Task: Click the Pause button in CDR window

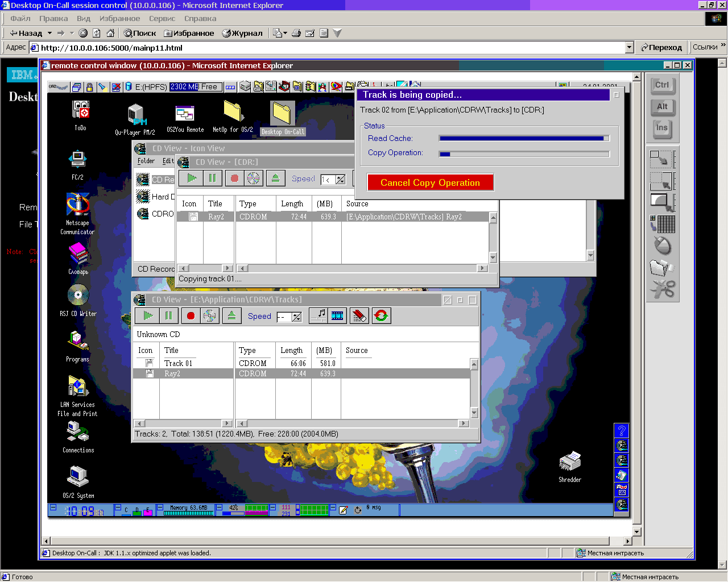Action: [212, 178]
